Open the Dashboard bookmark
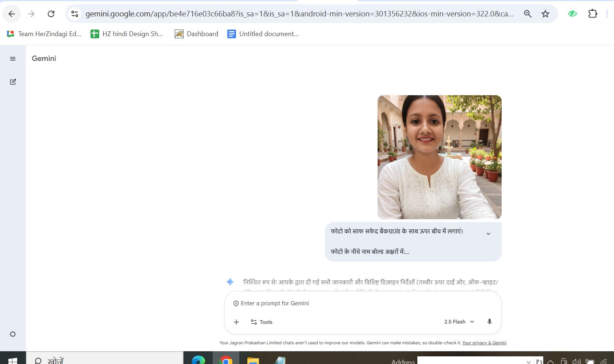Viewport: 614px width, 364px height. coord(196,34)
